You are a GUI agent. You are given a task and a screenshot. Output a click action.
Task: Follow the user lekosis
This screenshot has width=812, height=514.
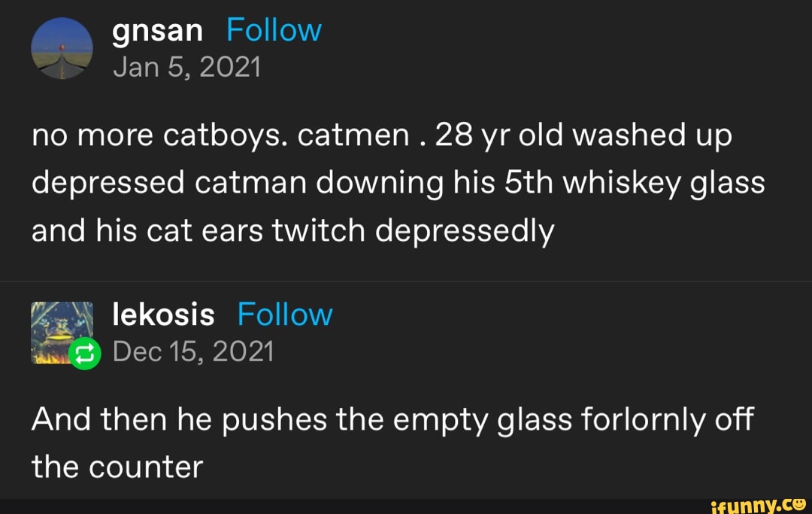point(284,314)
